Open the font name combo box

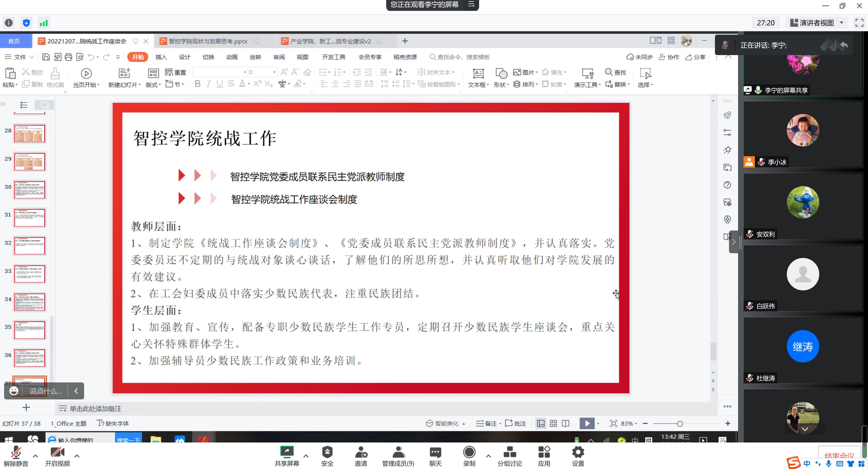pyautogui.click(x=220, y=72)
